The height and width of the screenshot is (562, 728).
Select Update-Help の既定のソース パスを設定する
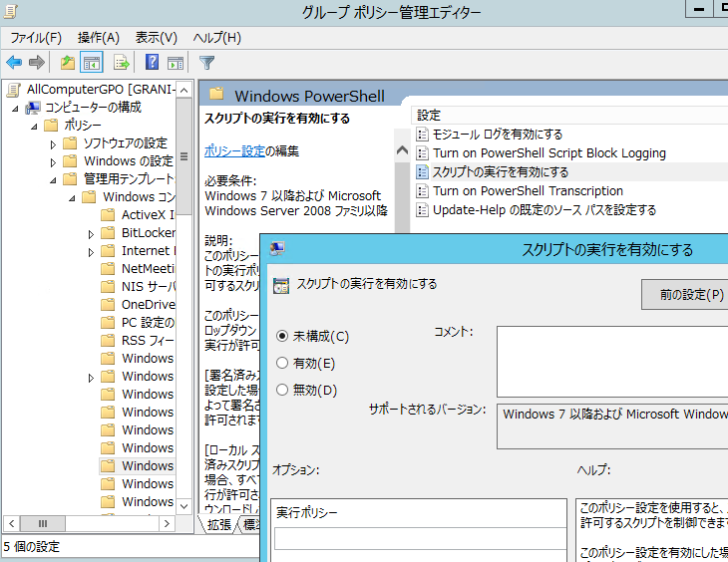point(545,210)
